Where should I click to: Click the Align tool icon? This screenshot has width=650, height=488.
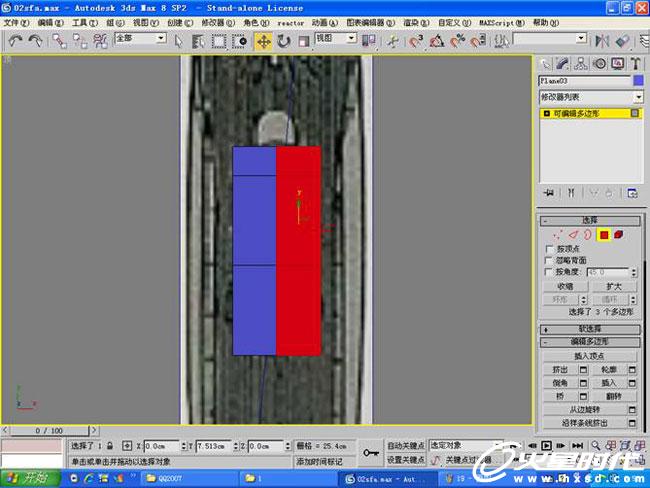623,41
